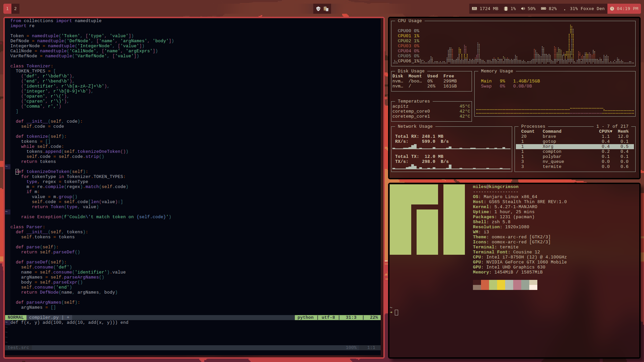Viewport: 644px width, 362px height.
Task: Open the clipboard manager tray icon
Action: (326, 9)
